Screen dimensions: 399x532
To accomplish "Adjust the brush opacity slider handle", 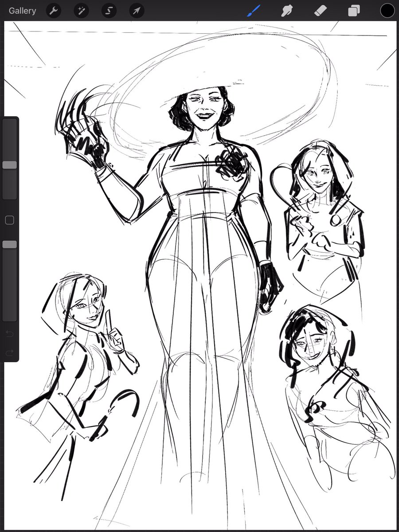I will tap(9, 244).
